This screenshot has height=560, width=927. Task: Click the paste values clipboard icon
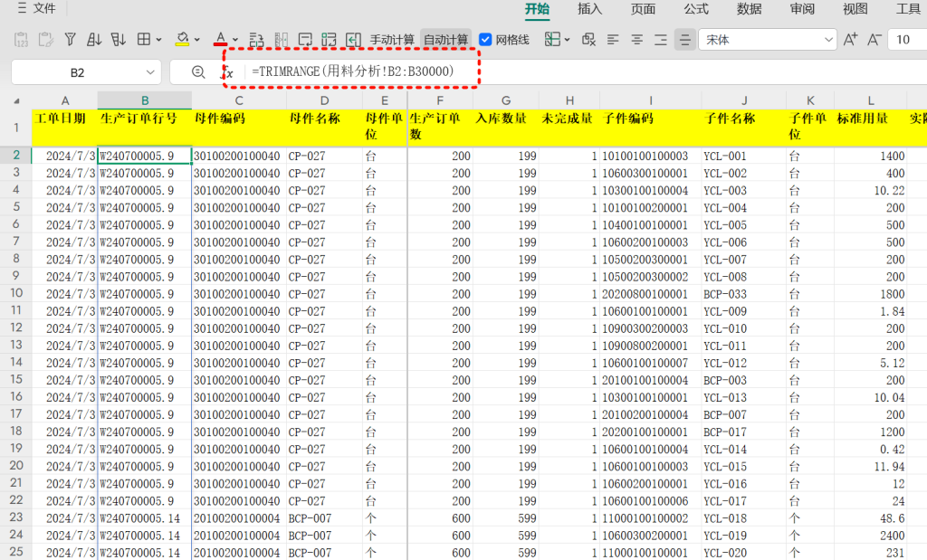pos(22,40)
